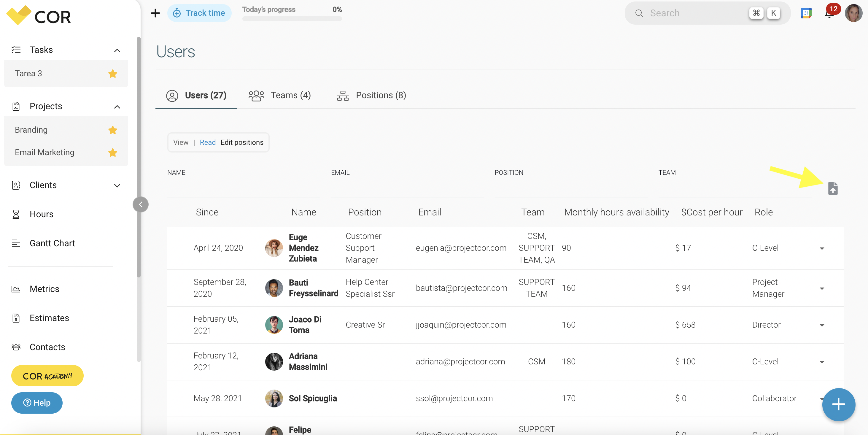Unstar the Email Marketing project
868x435 pixels.
(112, 153)
